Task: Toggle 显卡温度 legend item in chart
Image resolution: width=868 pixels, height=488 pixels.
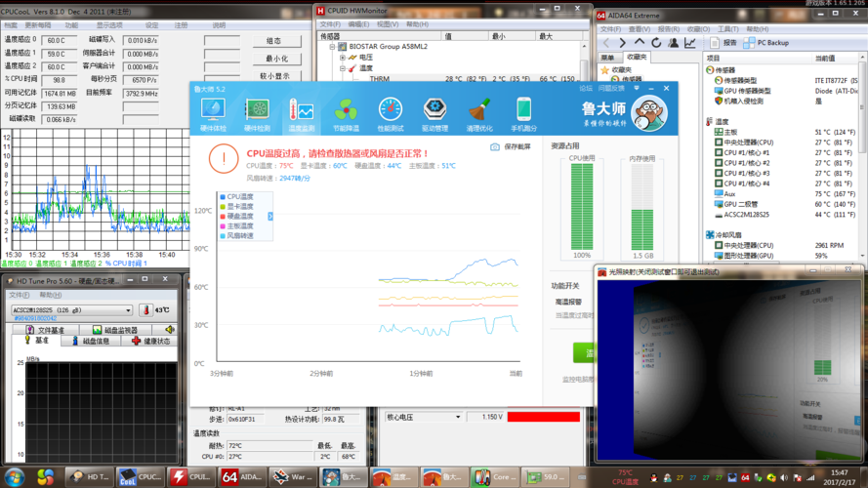Action: (x=236, y=206)
